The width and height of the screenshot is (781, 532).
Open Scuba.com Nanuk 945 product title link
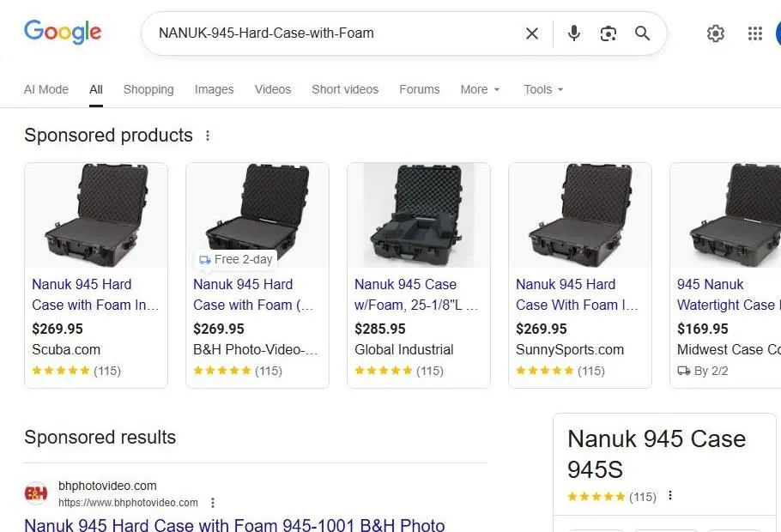pyautogui.click(x=95, y=294)
